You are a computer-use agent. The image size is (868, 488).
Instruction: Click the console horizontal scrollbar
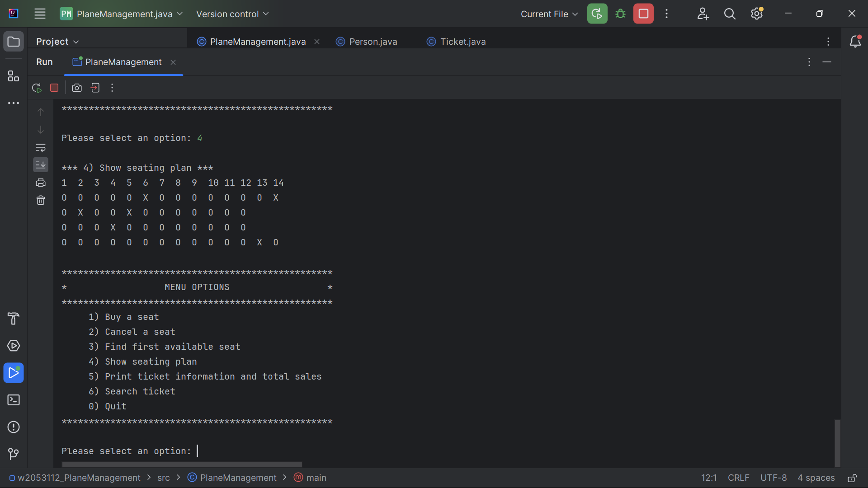182,465
